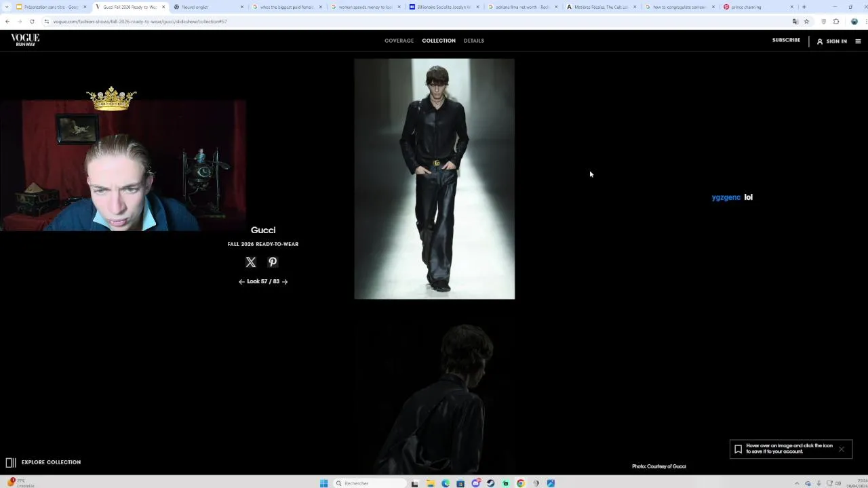Screen dimensions: 868x488
Task: Switch to the biggest paid female tab
Action: (287, 7)
